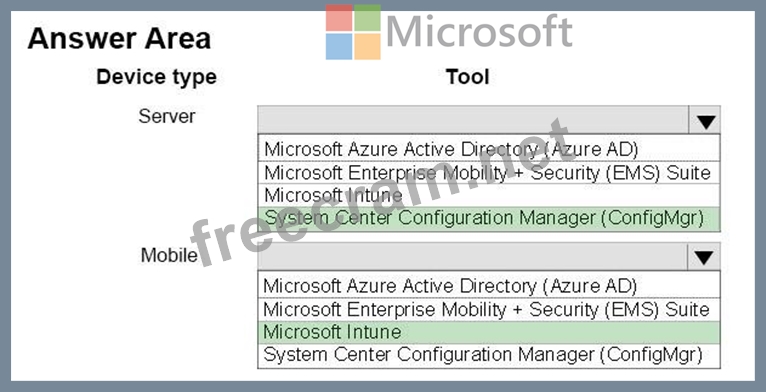Choose highlighted Microsoft Intune for Mobile
766x392 pixels.
[489, 332]
